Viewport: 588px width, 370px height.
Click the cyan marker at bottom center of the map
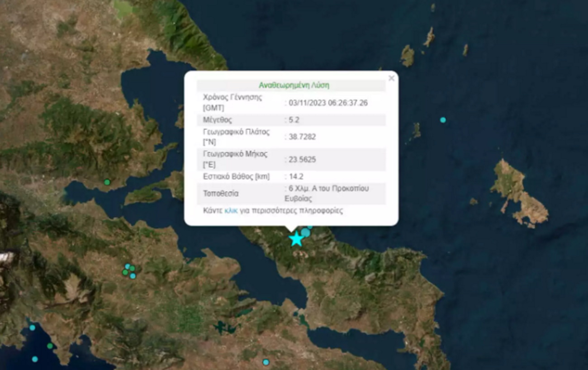click(x=266, y=362)
